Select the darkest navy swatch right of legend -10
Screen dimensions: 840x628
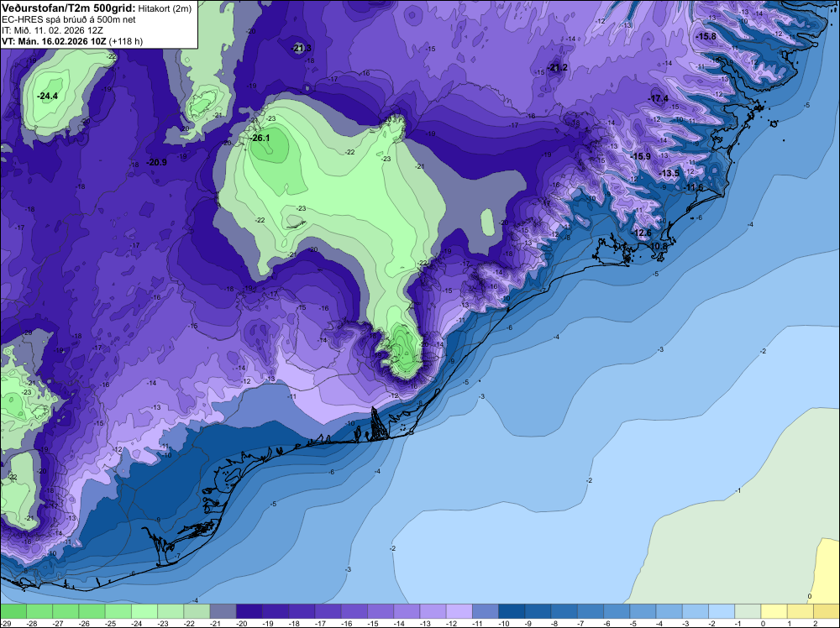[512, 611]
